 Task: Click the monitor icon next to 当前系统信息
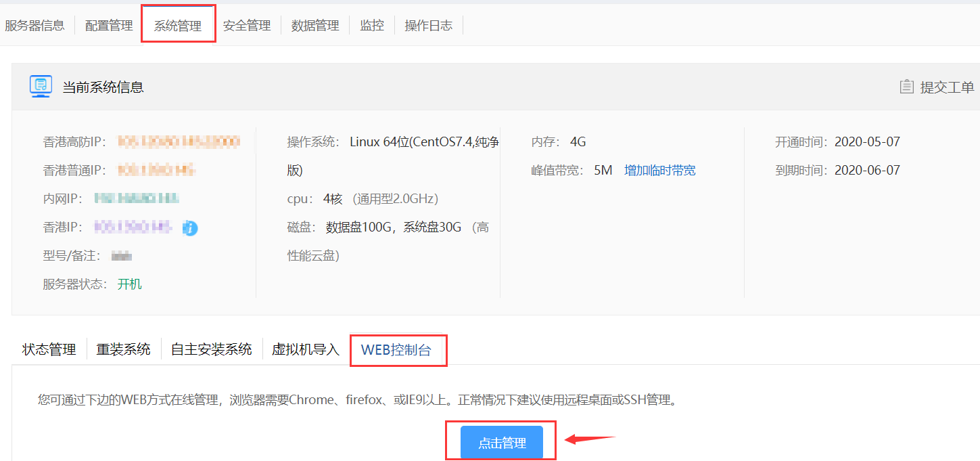[41, 87]
